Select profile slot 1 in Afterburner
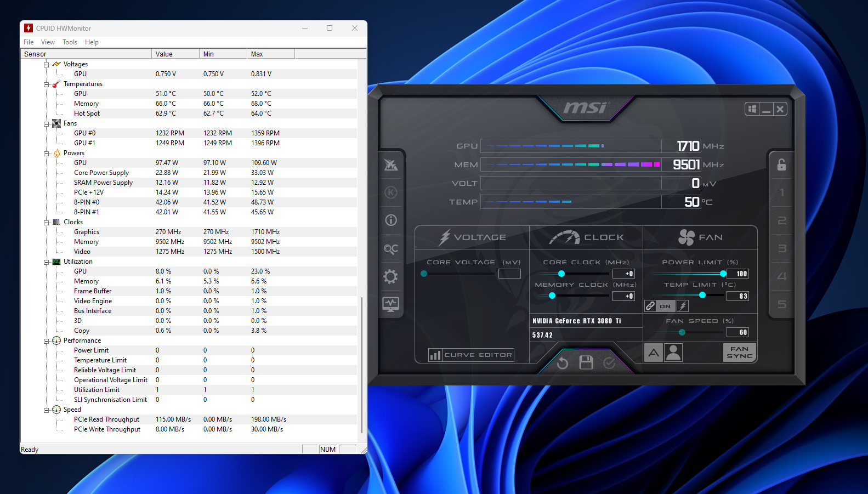This screenshot has width=868, height=494. [x=782, y=192]
